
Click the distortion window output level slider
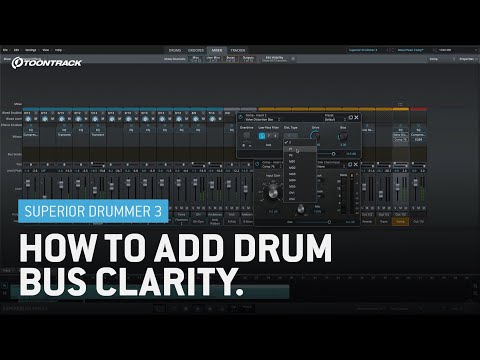(333, 154)
